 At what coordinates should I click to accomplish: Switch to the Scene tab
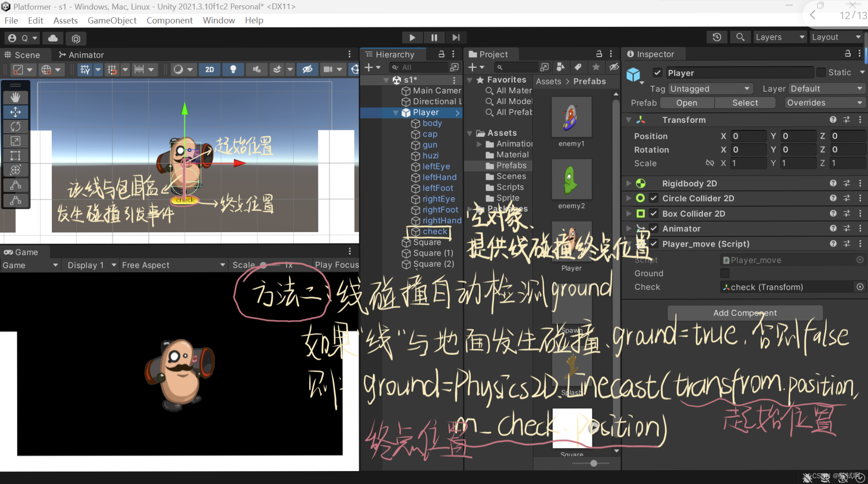click(x=22, y=55)
